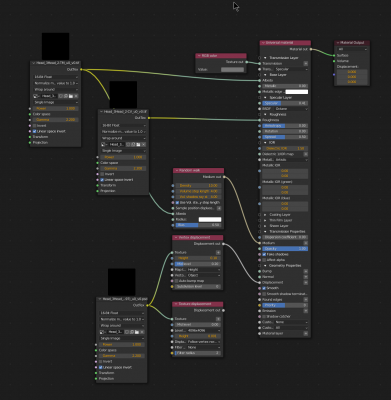
Task: Click the Medium out socket on Random walk
Action: pyautogui.click(x=224, y=177)
